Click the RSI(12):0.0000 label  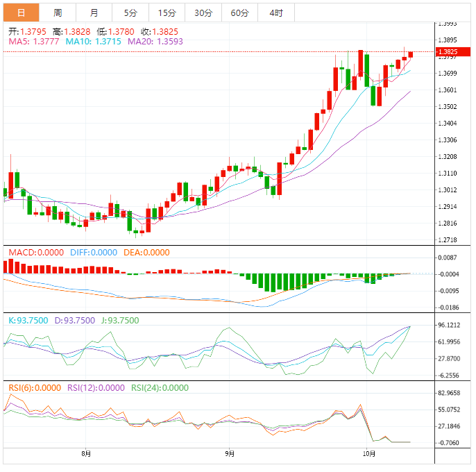(96, 388)
